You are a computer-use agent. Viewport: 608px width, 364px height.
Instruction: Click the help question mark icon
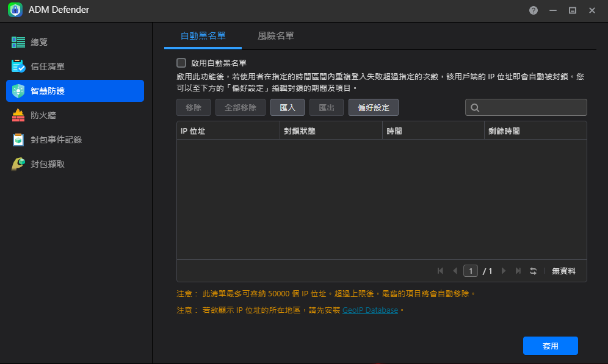pos(534,10)
